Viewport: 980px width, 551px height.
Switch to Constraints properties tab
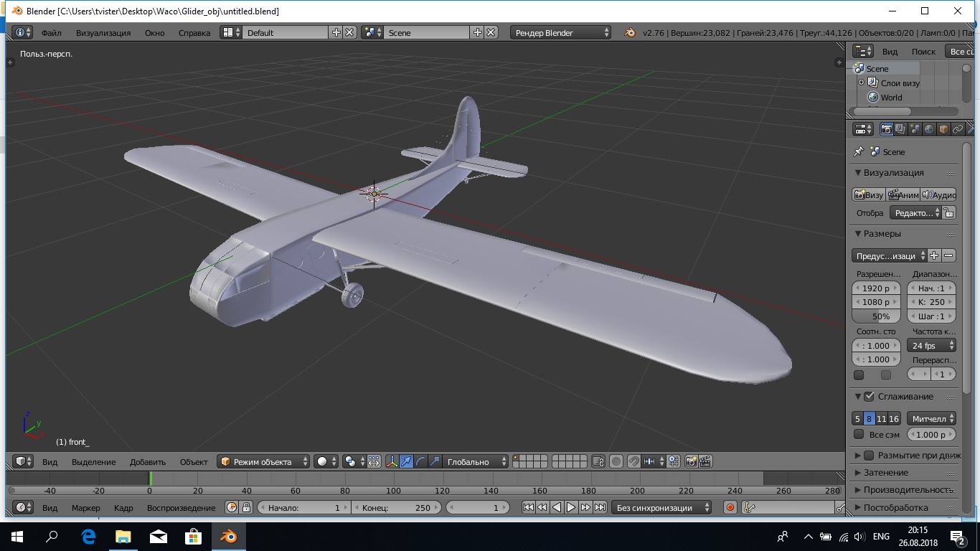958,129
